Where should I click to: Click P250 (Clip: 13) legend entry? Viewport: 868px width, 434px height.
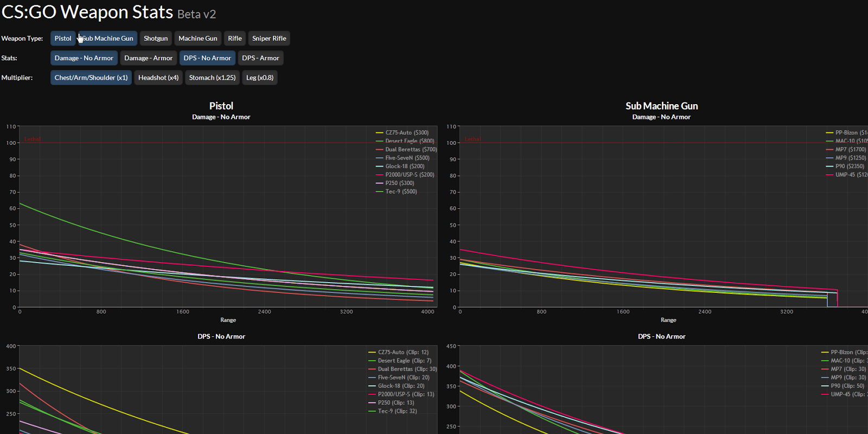391,403
